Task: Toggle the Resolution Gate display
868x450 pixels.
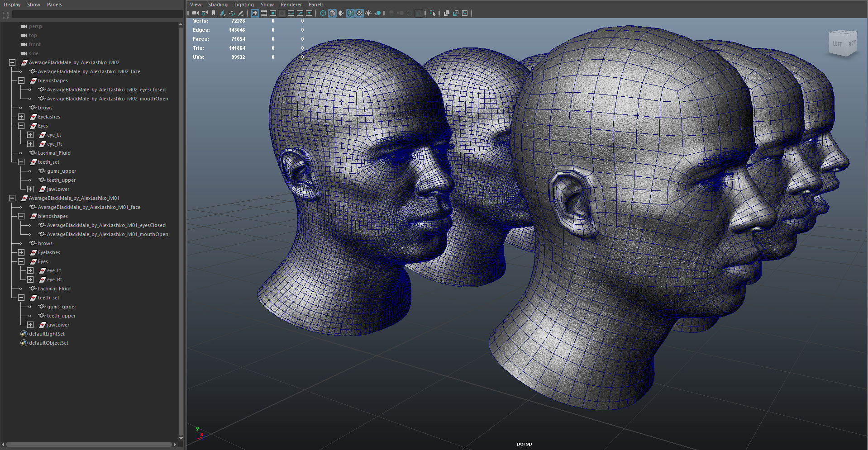Action: pyautogui.click(x=273, y=13)
